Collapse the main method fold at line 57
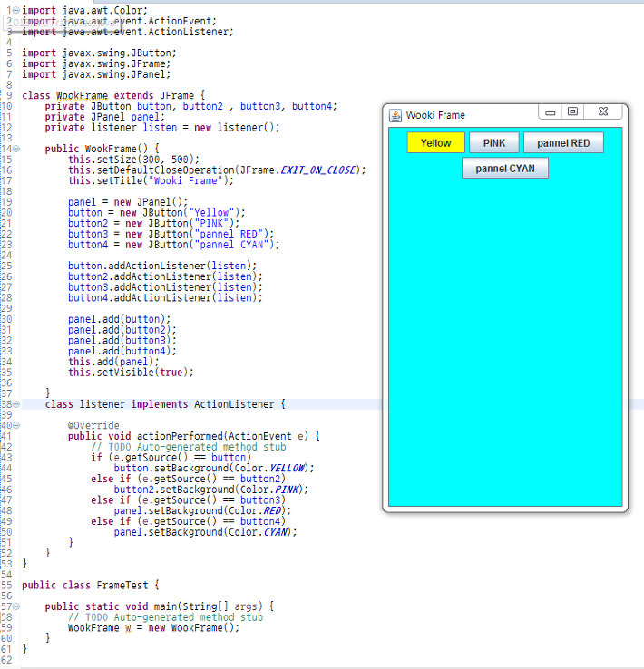644x669 pixels. click(15, 606)
